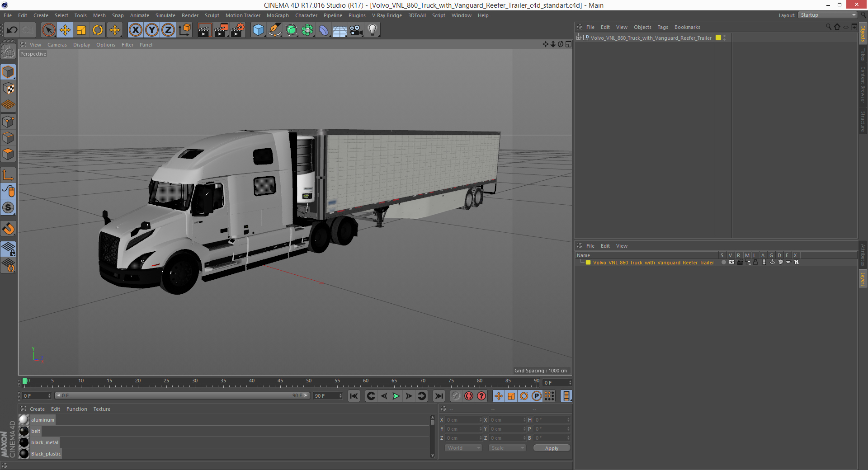This screenshot has height=470, width=868.
Task: Open Edit Render Settings icon
Action: [x=238, y=30]
